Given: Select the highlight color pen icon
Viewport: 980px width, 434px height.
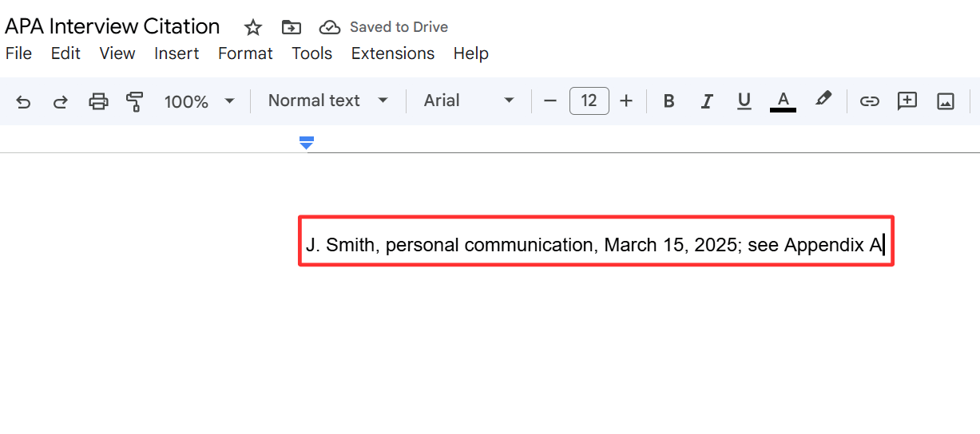Looking at the screenshot, I should tap(823, 100).
